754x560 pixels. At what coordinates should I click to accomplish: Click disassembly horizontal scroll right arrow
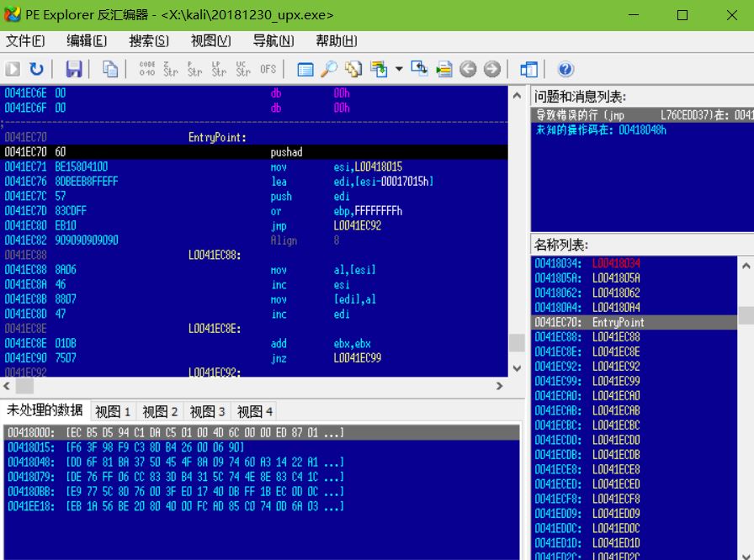(x=500, y=386)
